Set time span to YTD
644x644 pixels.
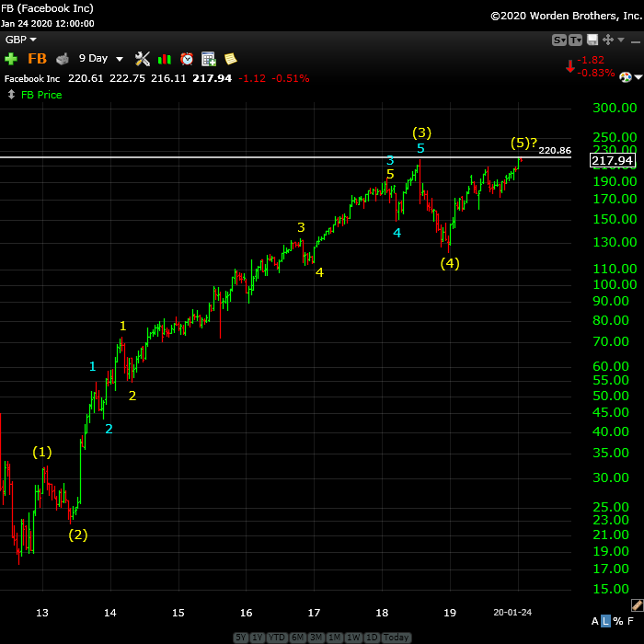tap(277, 638)
